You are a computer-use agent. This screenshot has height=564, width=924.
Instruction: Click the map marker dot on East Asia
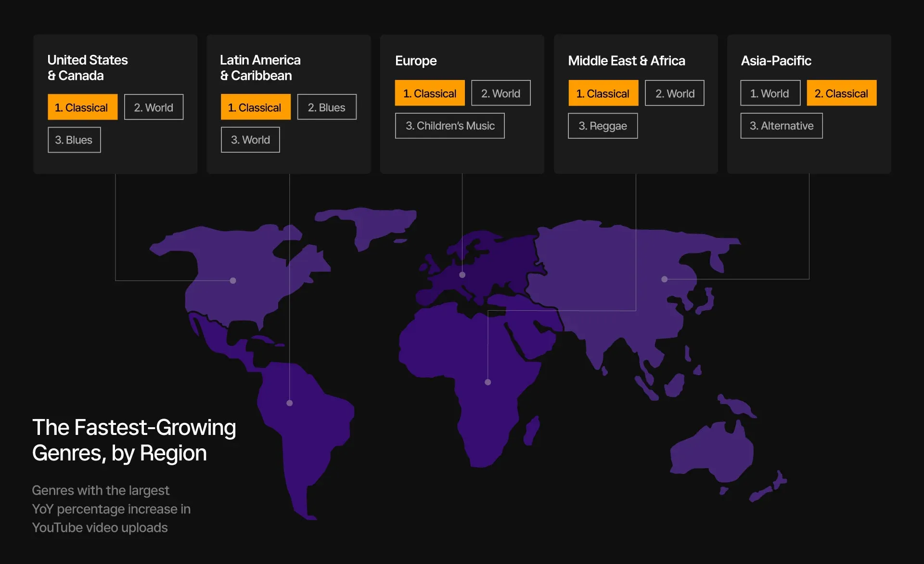pyautogui.click(x=664, y=279)
